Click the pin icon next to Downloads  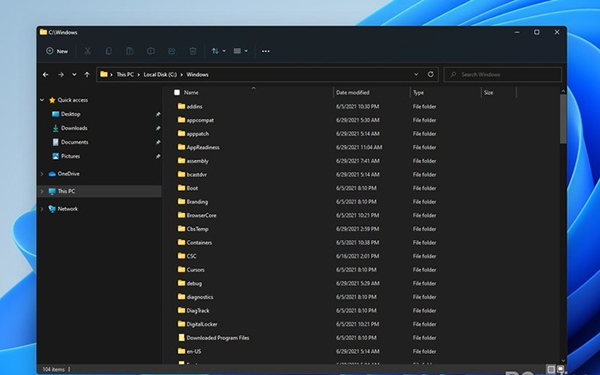(x=158, y=129)
